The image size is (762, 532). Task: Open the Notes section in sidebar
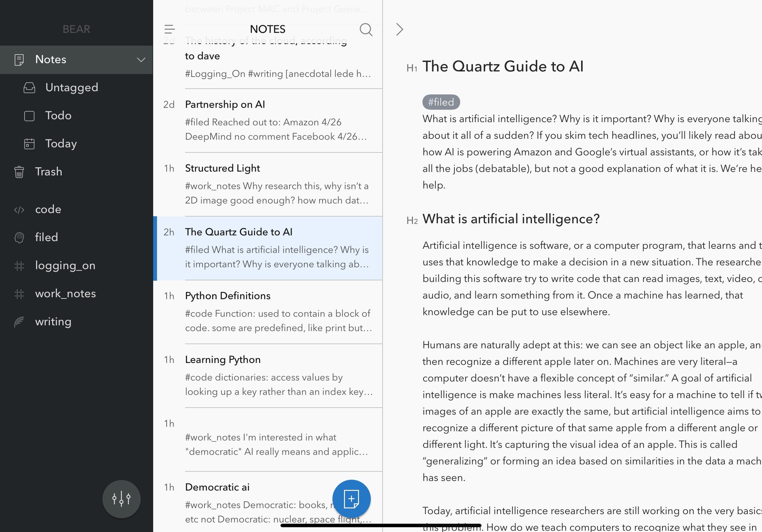coord(76,60)
